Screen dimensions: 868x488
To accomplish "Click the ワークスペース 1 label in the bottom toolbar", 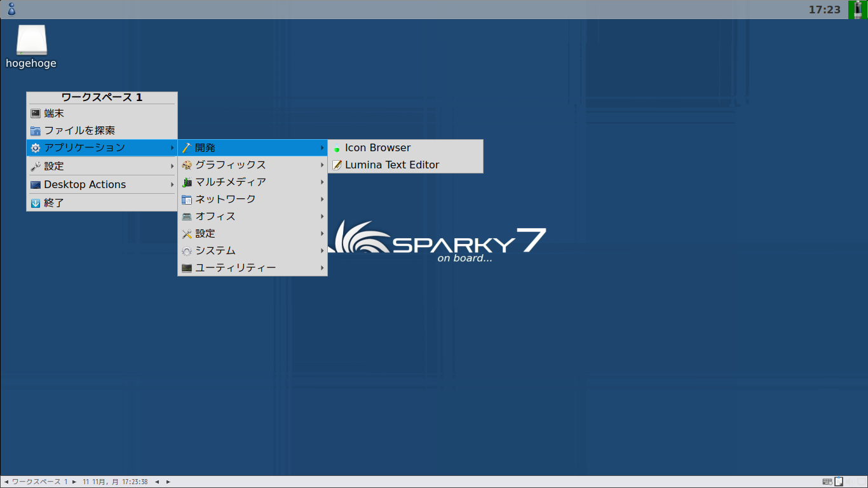I will pos(40,482).
